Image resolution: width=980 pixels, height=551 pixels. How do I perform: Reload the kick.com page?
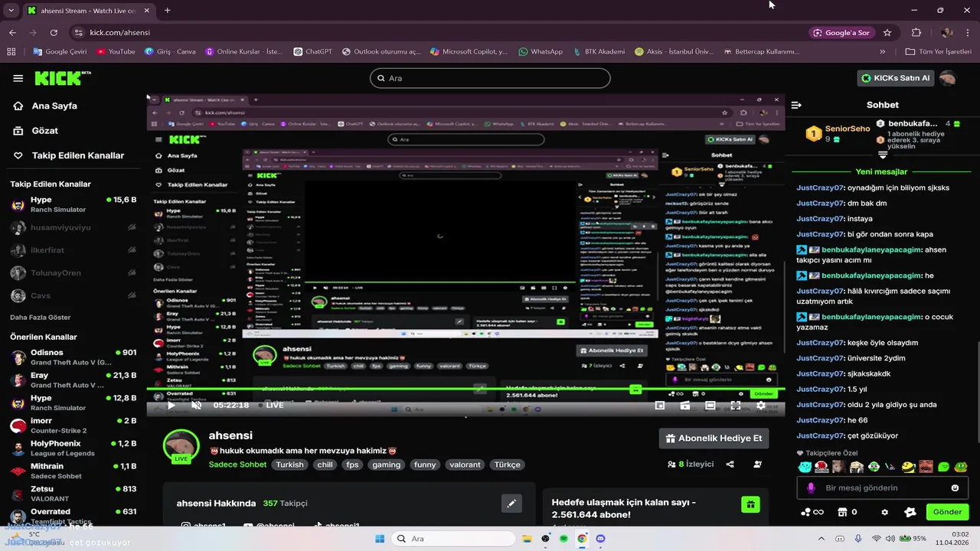coord(54,33)
